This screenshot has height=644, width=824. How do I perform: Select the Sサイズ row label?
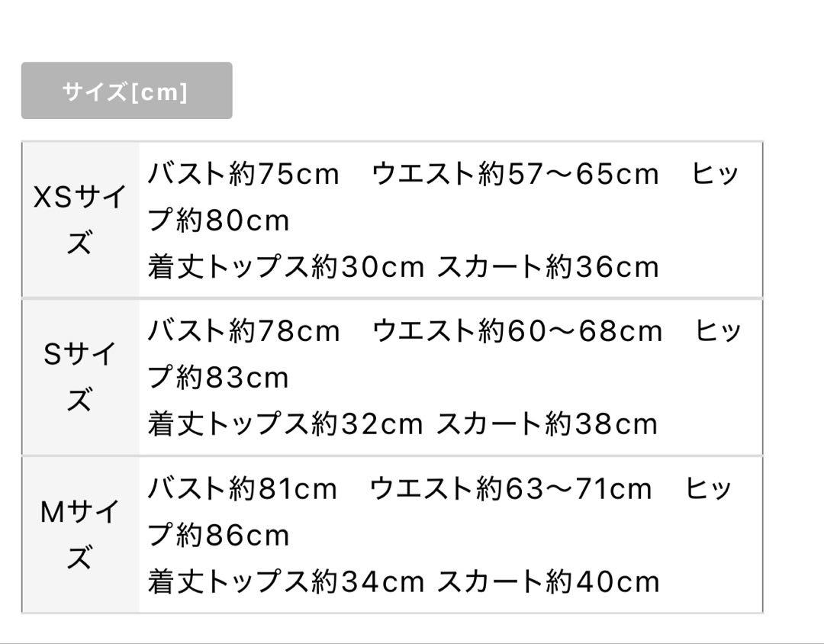point(80,376)
